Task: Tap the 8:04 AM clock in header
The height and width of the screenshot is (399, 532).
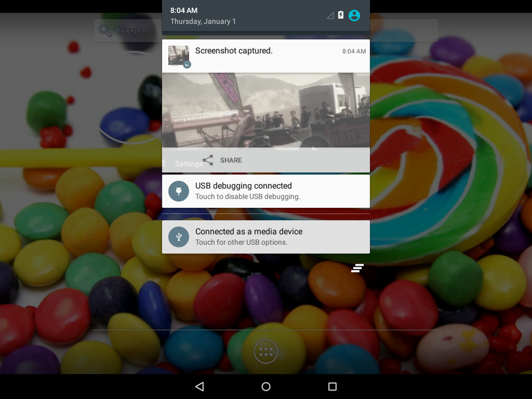Action: click(x=184, y=11)
